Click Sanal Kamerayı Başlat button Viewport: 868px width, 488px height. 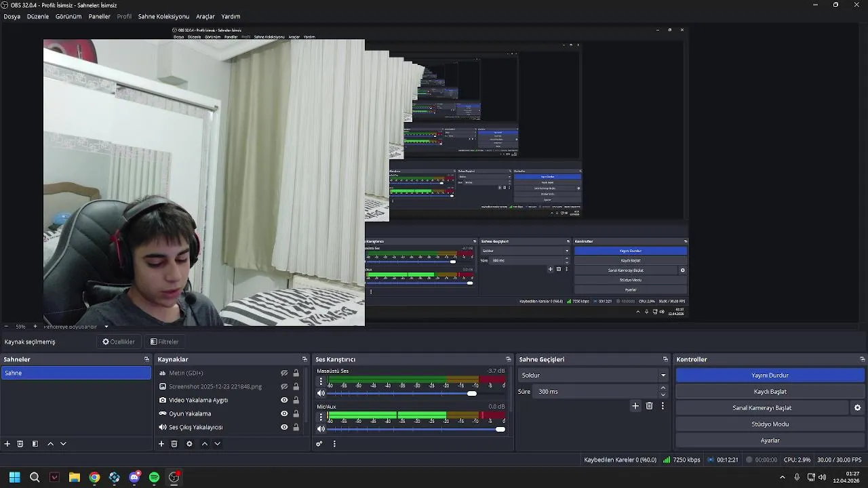click(x=762, y=408)
